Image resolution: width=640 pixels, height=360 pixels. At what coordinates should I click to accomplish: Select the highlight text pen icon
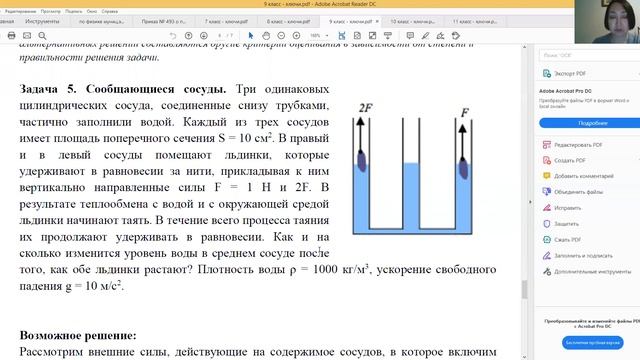click(425, 36)
